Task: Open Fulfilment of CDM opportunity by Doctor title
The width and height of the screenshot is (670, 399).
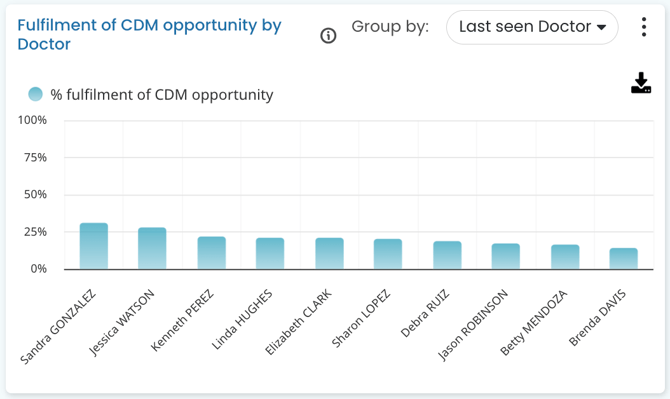Action: [149, 35]
